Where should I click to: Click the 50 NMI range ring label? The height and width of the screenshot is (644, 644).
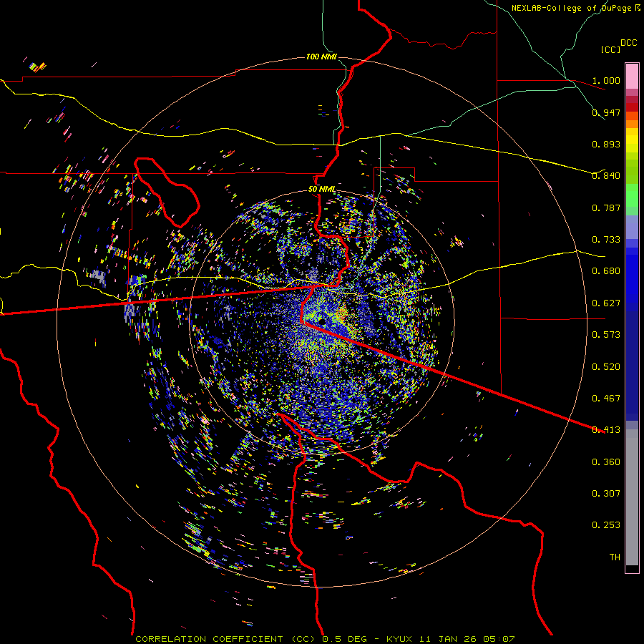click(321, 189)
